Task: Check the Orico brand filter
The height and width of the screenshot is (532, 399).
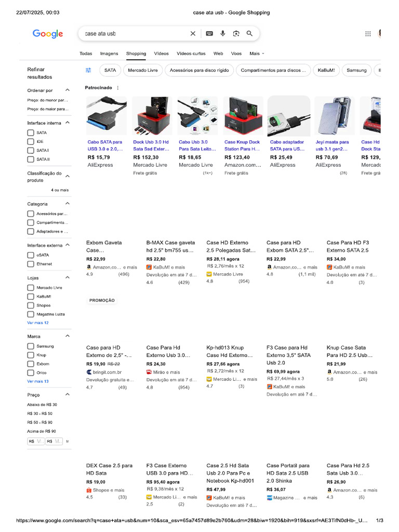Action: [x=31, y=373]
